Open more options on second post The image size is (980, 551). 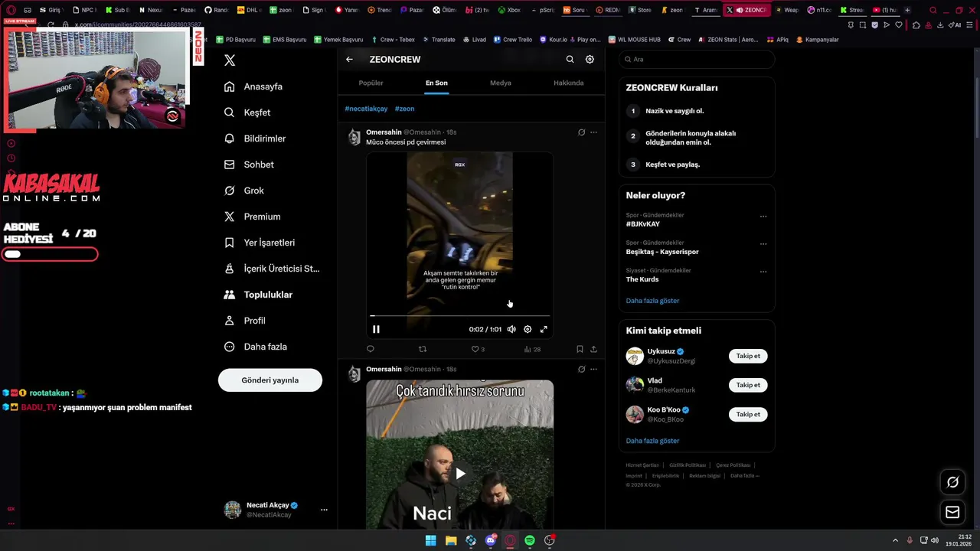click(x=593, y=369)
